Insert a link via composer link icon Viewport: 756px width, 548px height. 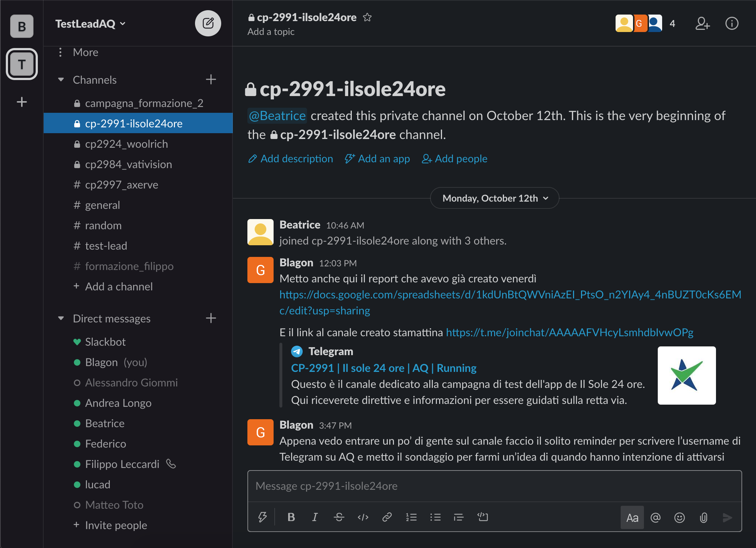pos(387,517)
